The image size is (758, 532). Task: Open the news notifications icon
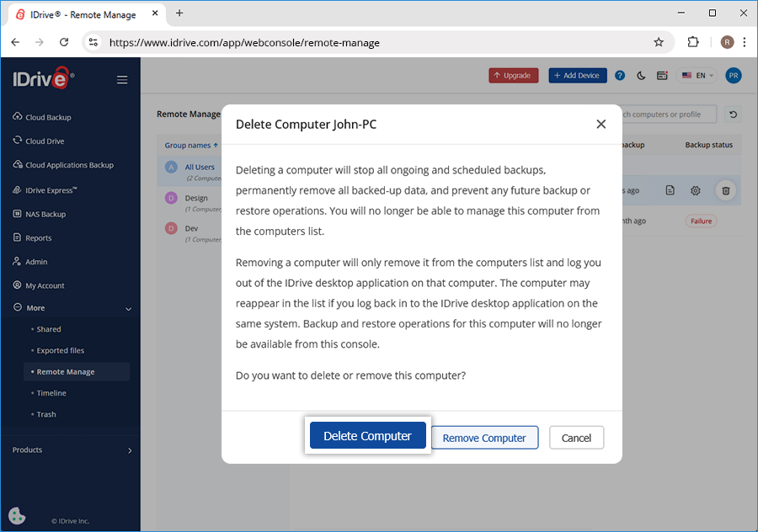[662, 76]
